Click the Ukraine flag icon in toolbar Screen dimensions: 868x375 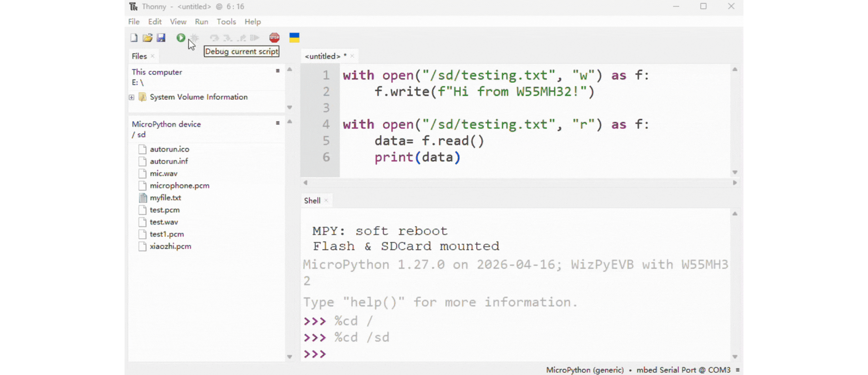click(x=294, y=38)
